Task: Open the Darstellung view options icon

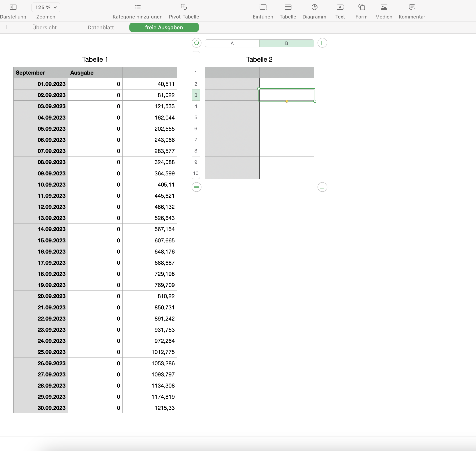Action: [x=13, y=7]
